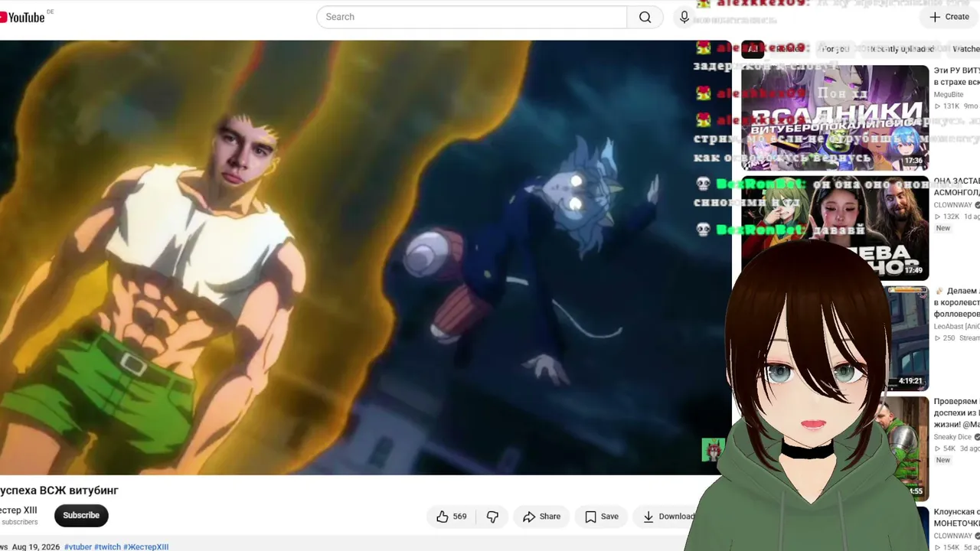Open the Create menu
The height and width of the screenshot is (551, 980).
pos(949,17)
